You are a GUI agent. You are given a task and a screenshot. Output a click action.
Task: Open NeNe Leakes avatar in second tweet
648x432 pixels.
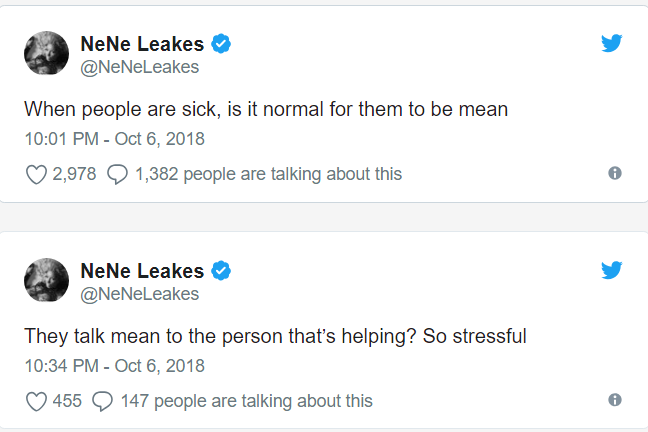point(46,280)
